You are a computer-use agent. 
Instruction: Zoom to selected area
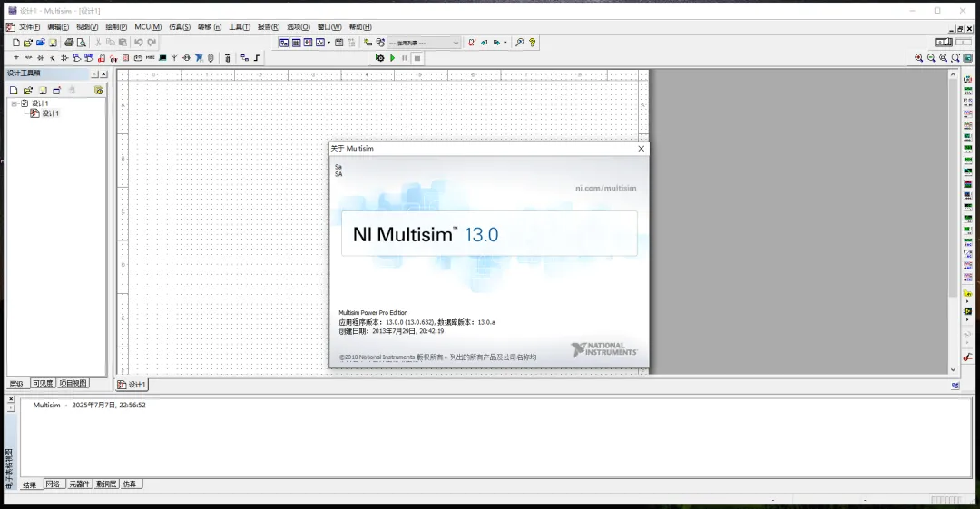coord(943,57)
